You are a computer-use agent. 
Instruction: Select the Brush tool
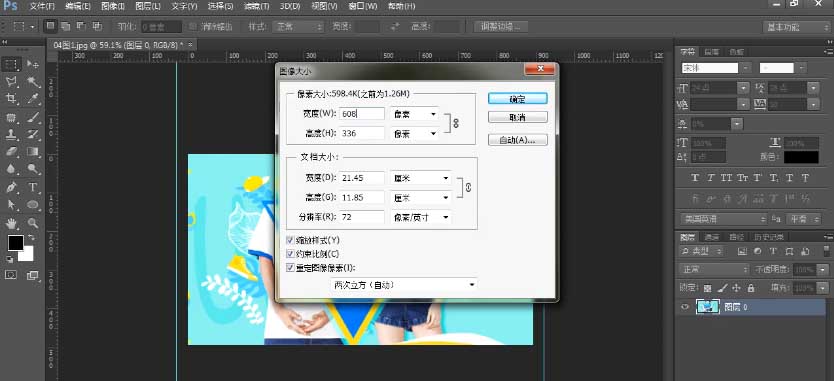tap(32, 117)
